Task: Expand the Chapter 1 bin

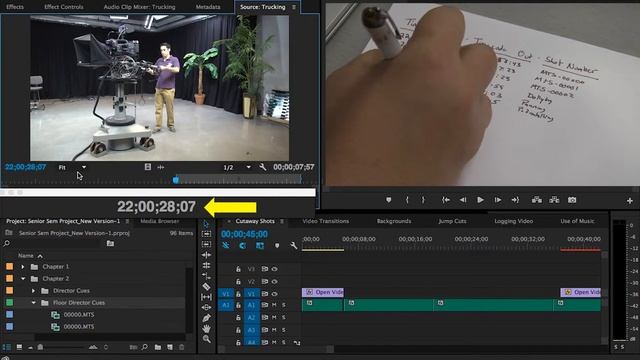Action: tap(23, 267)
